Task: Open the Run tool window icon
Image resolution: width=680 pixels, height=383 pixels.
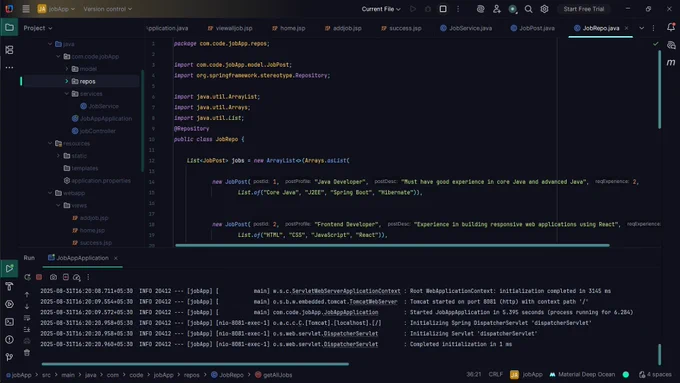Action: coord(9,268)
